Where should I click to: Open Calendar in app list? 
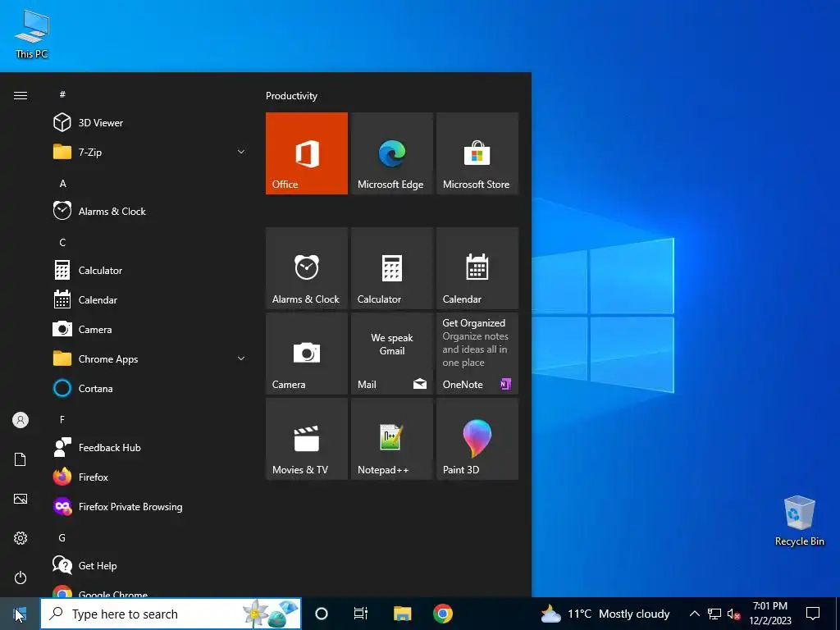pyautogui.click(x=149, y=300)
